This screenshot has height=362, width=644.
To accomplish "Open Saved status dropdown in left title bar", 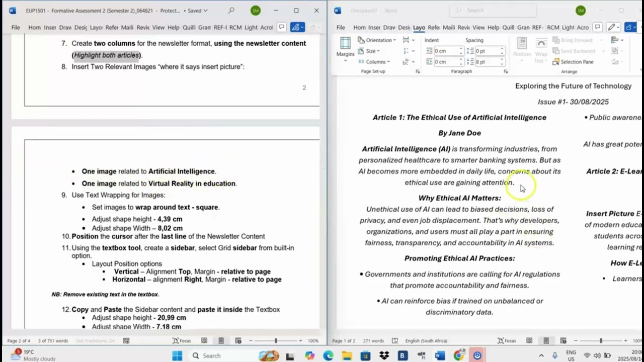I will (x=197, y=11).
